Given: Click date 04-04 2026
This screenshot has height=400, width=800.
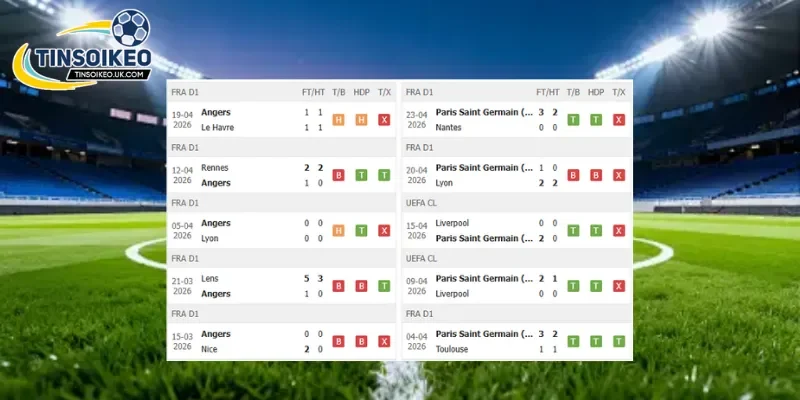Looking at the screenshot, I should click(x=417, y=341).
